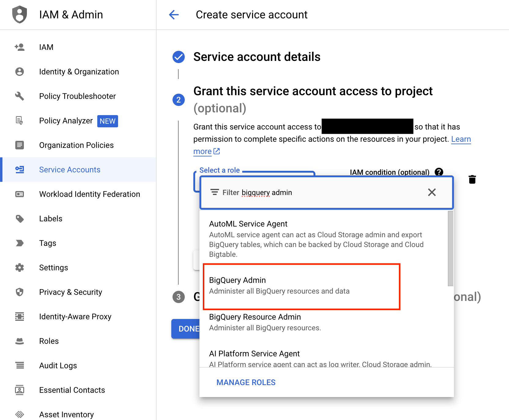This screenshot has height=420, width=509.
Task: Go back using the blue arrow
Action: point(174,14)
